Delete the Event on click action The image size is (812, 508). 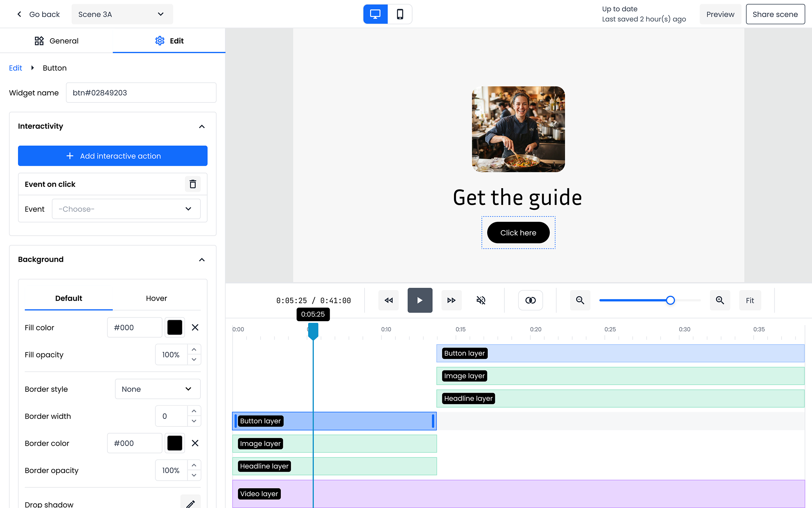tap(193, 184)
